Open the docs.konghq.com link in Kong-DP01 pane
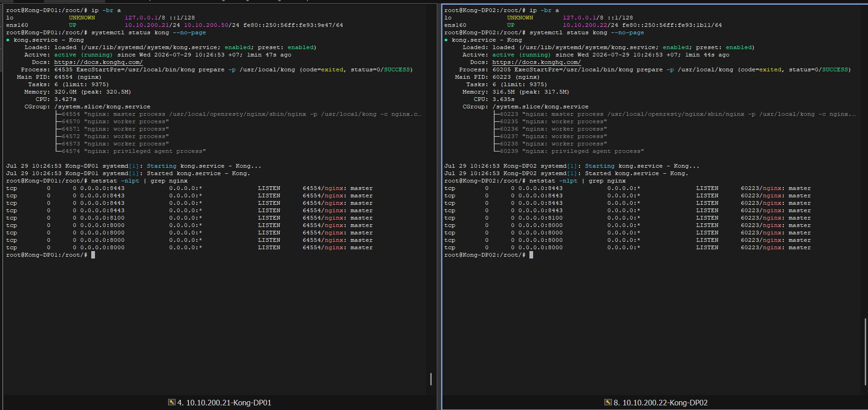 (x=98, y=62)
